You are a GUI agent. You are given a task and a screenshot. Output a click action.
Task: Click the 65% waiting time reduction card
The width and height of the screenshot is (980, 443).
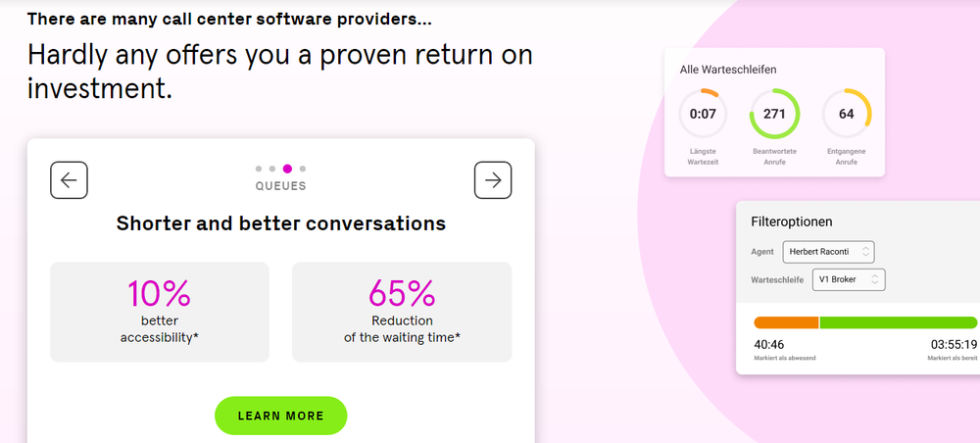[402, 312]
